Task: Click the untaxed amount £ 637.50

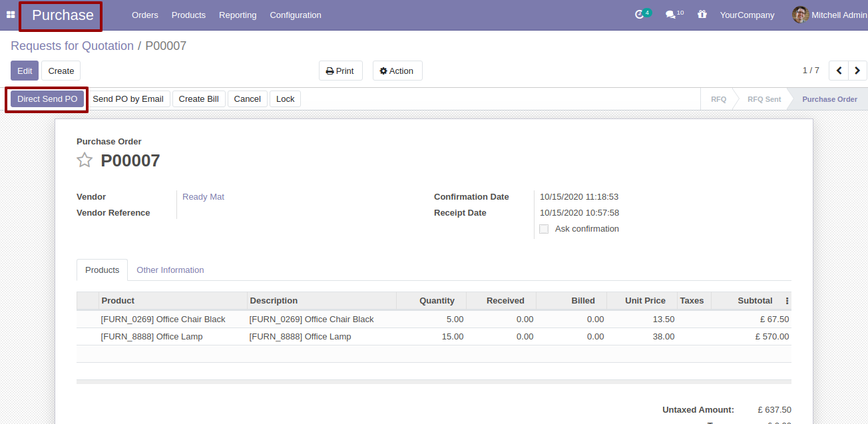Action: pyautogui.click(x=774, y=410)
